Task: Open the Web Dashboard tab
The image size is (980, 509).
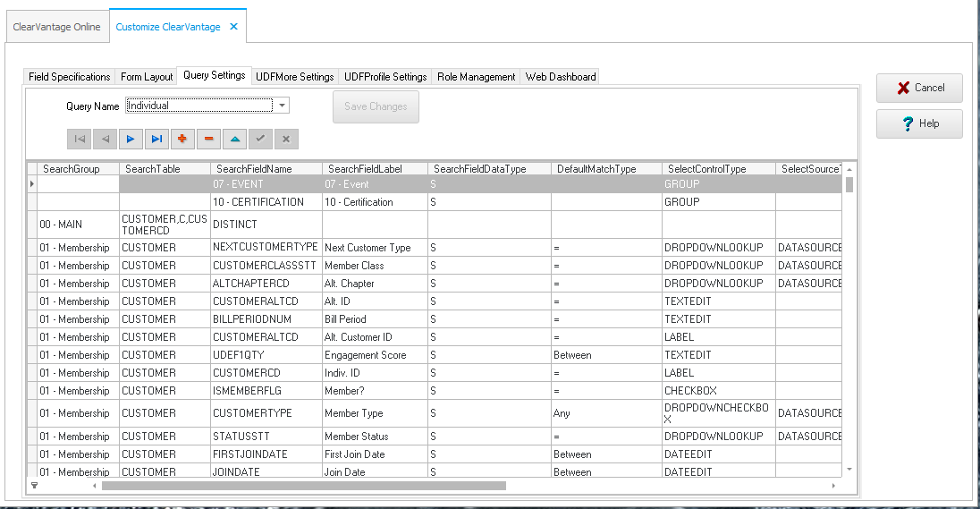Action: [560, 77]
